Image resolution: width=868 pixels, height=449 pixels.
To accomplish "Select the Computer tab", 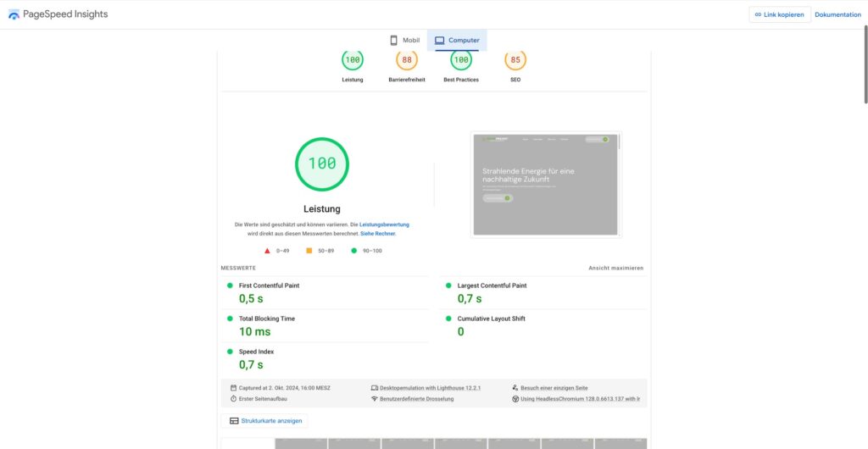I will (457, 41).
